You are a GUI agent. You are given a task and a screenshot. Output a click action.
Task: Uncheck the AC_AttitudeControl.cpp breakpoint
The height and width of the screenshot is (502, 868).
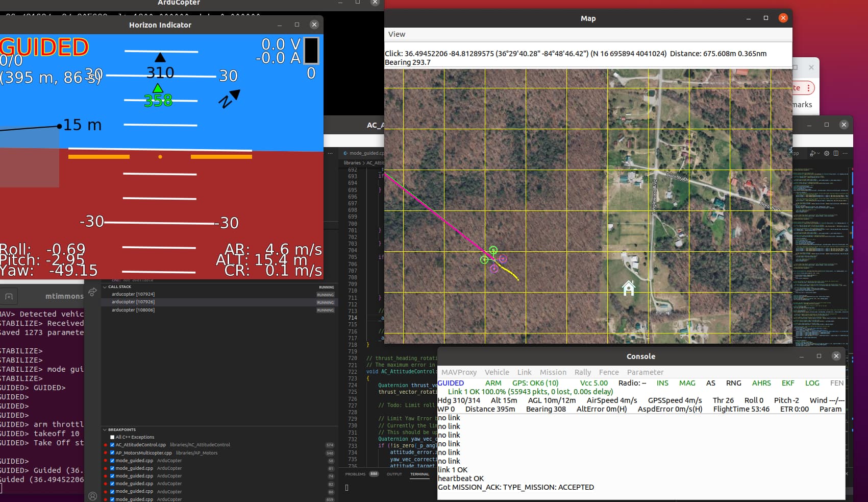tap(112, 445)
